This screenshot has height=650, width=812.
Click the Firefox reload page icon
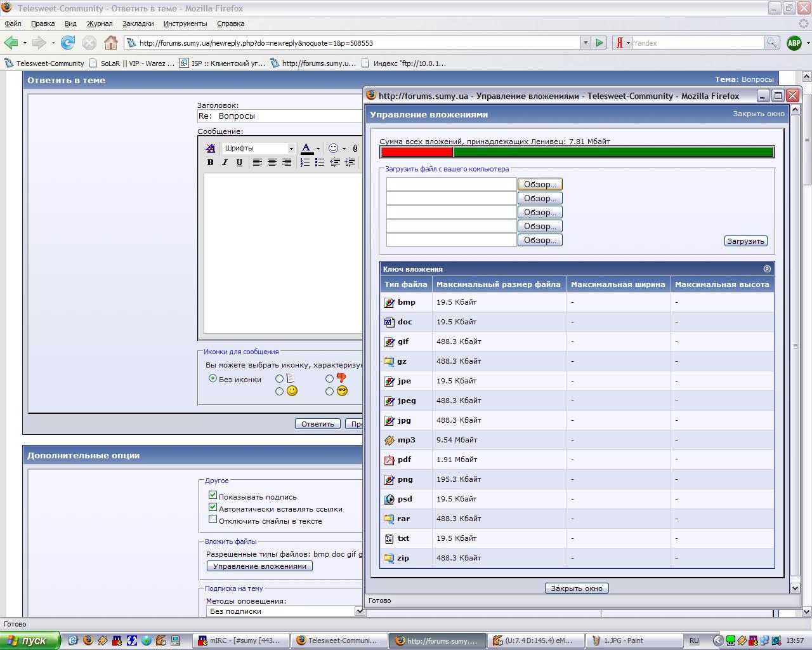pos(68,43)
